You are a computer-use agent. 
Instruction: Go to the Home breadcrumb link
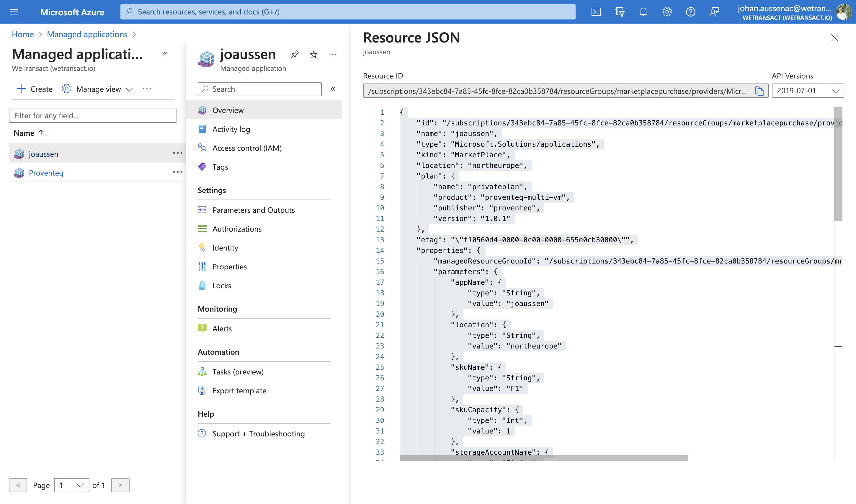pyautogui.click(x=23, y=34)
